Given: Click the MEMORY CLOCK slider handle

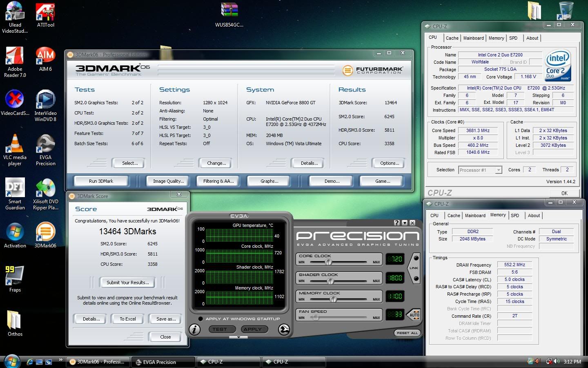Looking at the screenshot, I should [x=333, y=299].
